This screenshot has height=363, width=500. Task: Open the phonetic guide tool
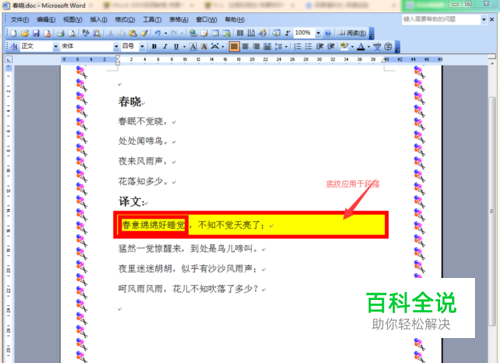pyautogui.click(x=377, y=46)
